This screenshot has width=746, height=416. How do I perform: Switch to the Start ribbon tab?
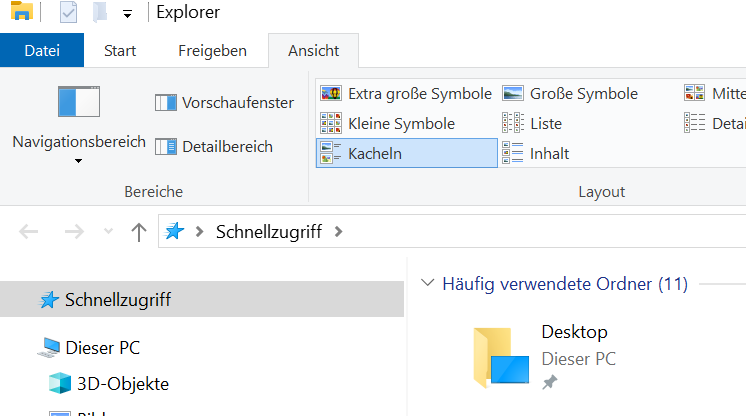point(120,50)
